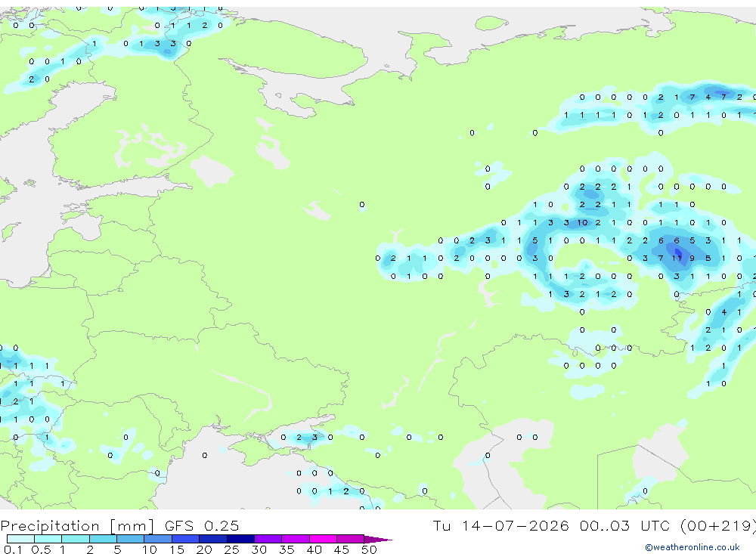Click the '30' legend scale label
This screenshot has height=554, width=756.
259,549
